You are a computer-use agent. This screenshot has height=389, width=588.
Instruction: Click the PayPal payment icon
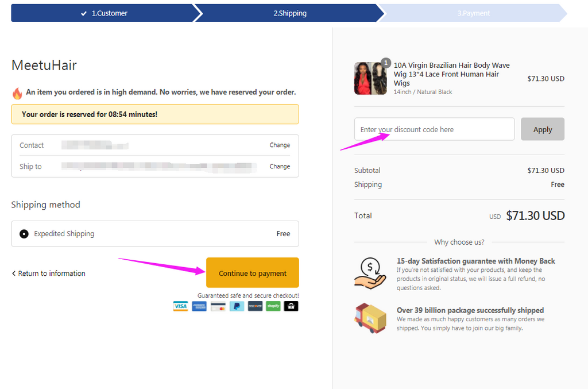click(236, 306)
